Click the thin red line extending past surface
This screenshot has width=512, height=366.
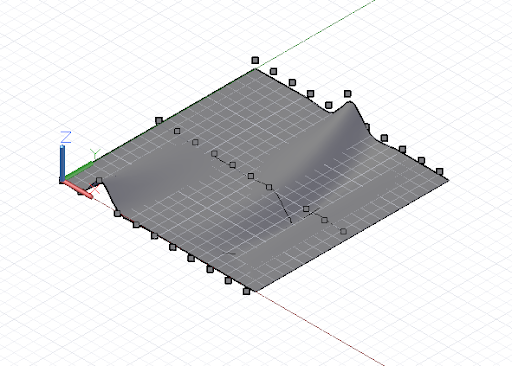(x=320, y=328)
